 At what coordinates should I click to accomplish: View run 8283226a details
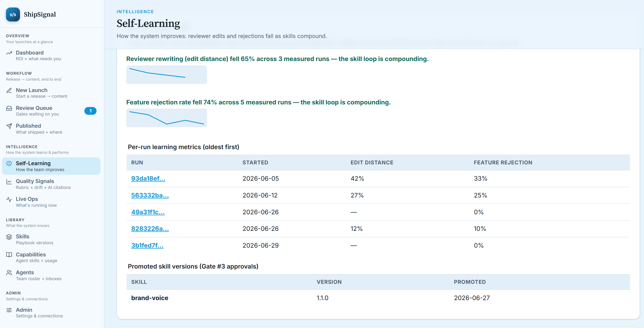[150, 229]
